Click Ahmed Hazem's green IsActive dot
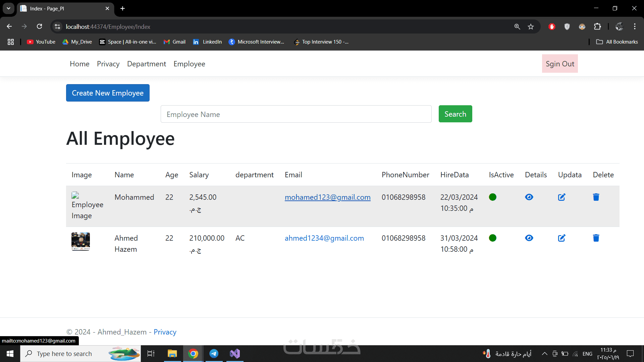The image size is (644, 362). 493,238
